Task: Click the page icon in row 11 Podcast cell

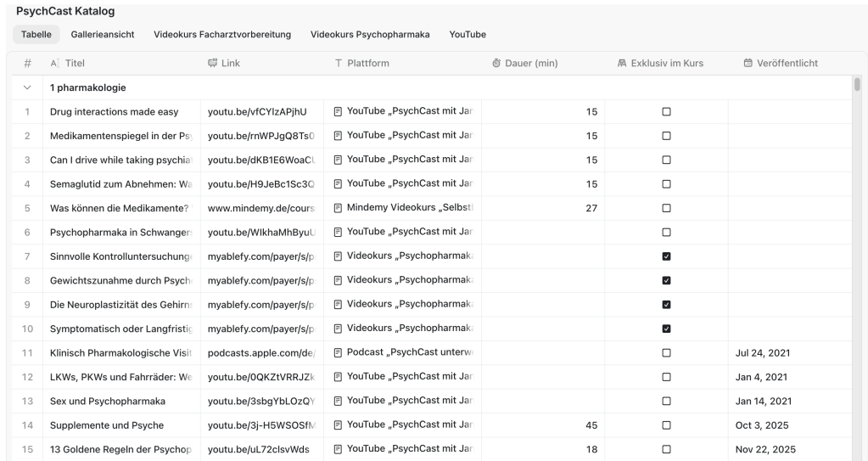Action: 338,352
